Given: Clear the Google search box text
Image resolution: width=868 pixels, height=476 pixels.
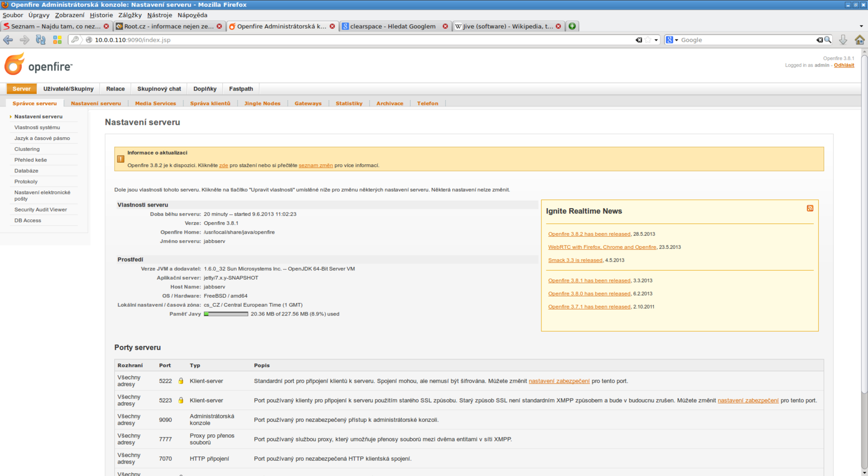Looking at the screenshot, I should click(819, 40).
